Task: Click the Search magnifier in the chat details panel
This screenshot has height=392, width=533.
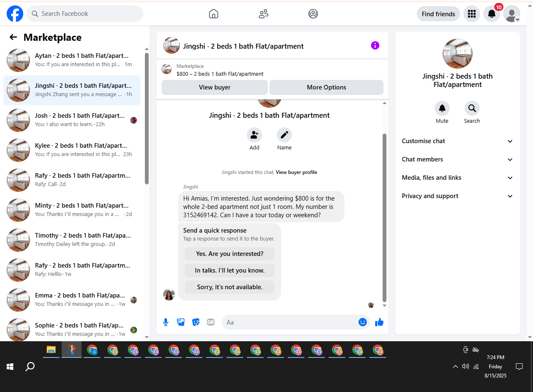Action: pos(472,108)
